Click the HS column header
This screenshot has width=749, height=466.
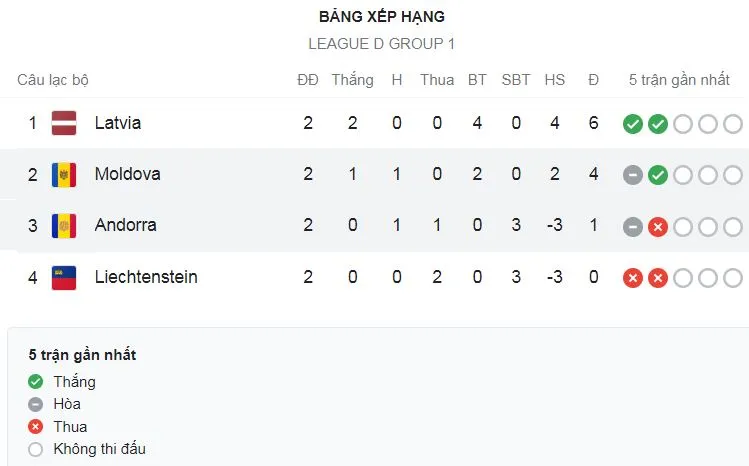pyautogui.click(x=554, y=80)
